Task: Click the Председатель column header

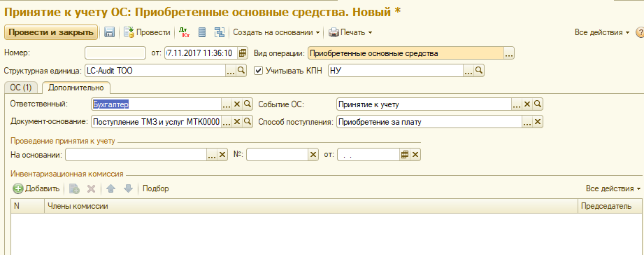Action: point(610,206)
